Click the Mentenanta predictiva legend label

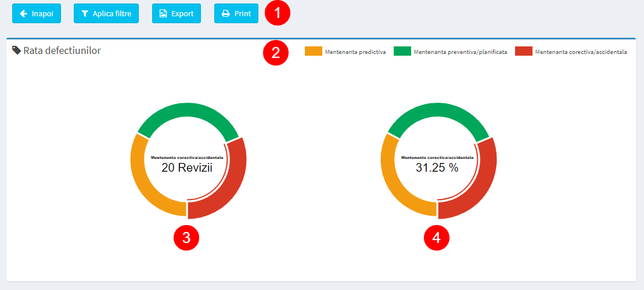(x=355, y=52)
